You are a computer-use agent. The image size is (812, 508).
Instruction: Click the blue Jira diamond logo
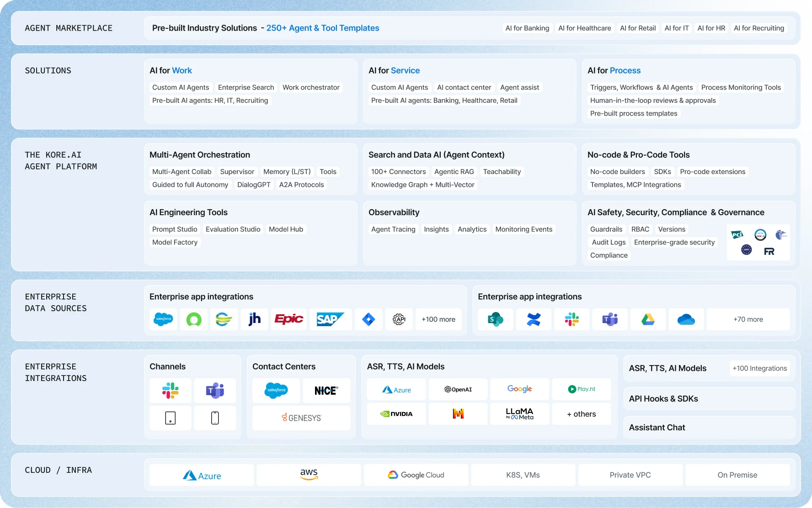(369, 319)
